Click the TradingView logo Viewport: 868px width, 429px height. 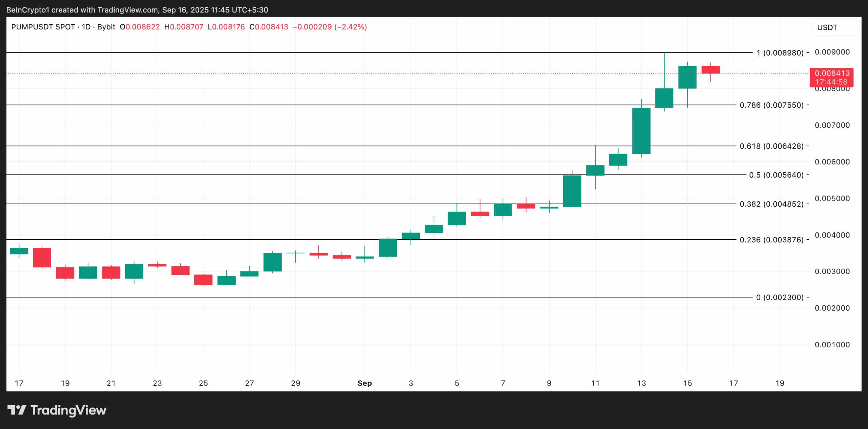[57, 410]
